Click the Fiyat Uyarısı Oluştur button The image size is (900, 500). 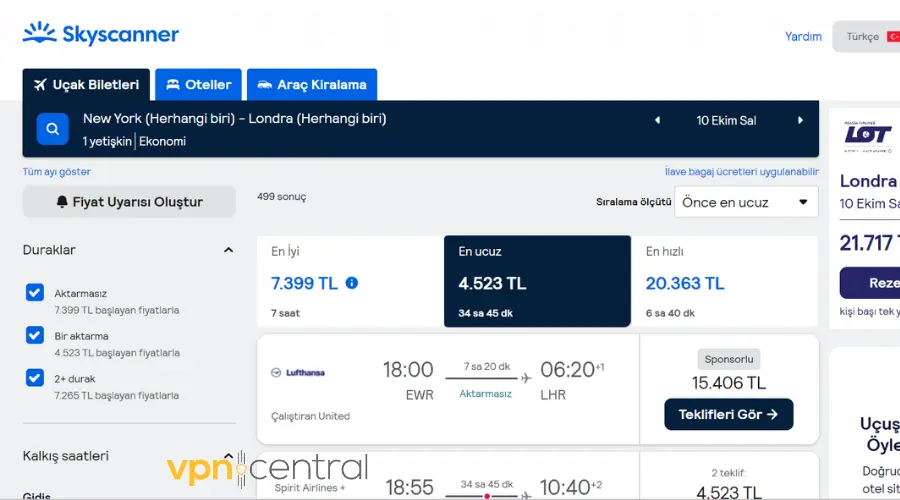pyautogui.click(x=129, y=201)
